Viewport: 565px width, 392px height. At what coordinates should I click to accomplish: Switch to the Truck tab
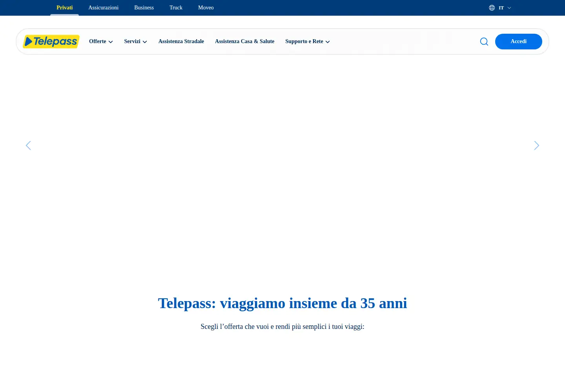(176, 8)
